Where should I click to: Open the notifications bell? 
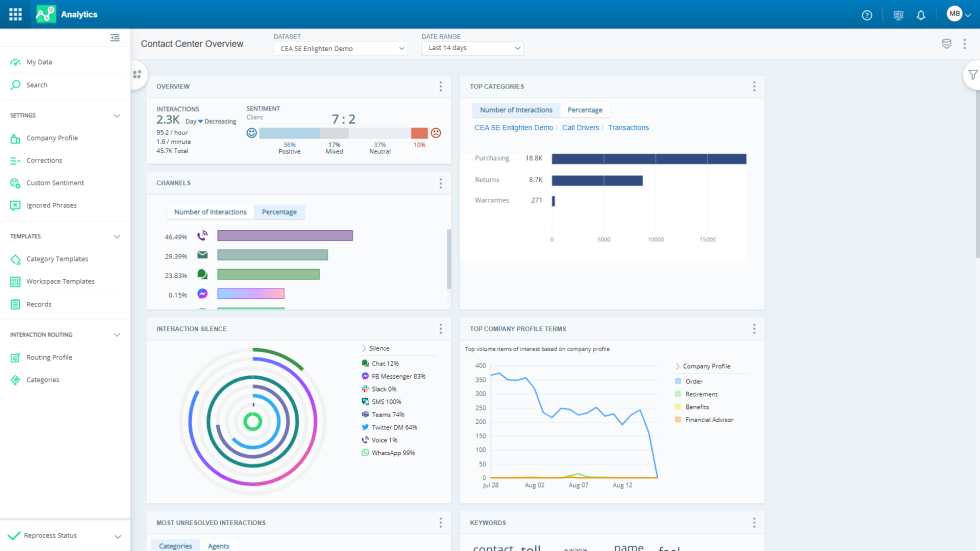[921, 15]
